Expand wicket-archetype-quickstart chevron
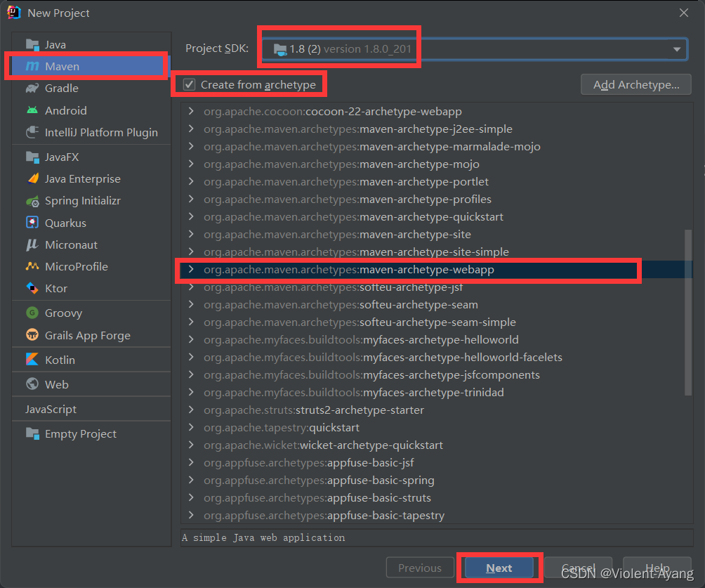Image resolution: width=705 pixels, height=588 pixels. 191,445
